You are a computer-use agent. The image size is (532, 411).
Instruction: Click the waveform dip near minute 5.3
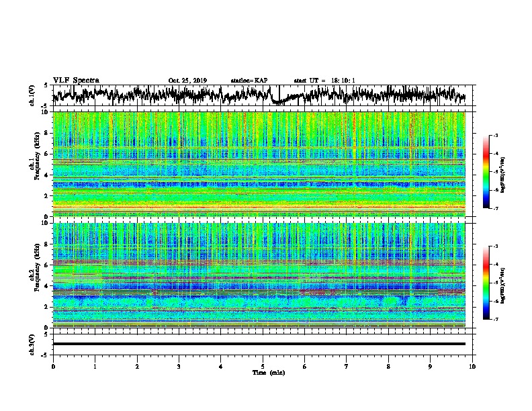278,101
